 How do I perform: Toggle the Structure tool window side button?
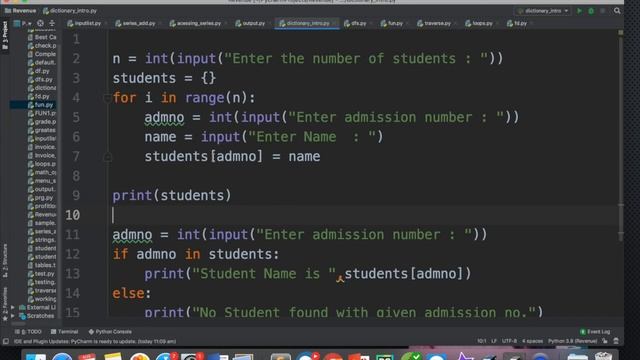pos(5,260)
